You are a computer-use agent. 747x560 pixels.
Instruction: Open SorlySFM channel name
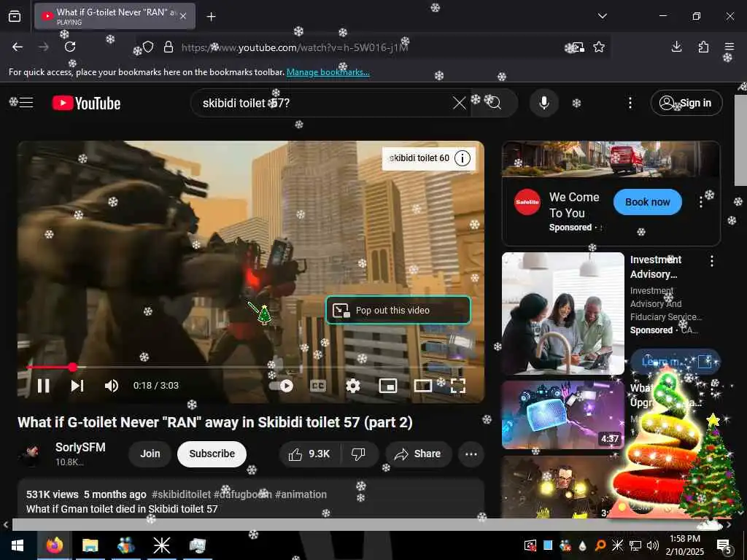[80, 448]
